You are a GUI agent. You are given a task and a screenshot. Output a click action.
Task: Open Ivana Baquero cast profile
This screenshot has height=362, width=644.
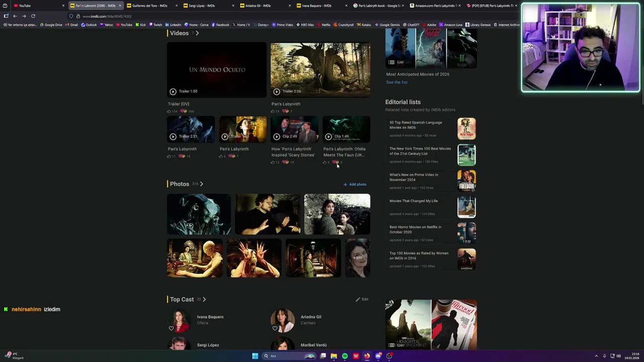210,317
